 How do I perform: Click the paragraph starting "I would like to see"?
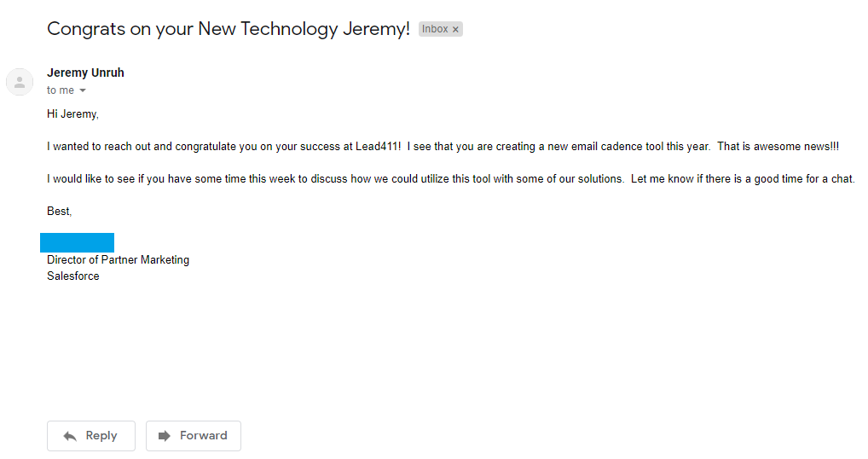[x=450, y=179]
